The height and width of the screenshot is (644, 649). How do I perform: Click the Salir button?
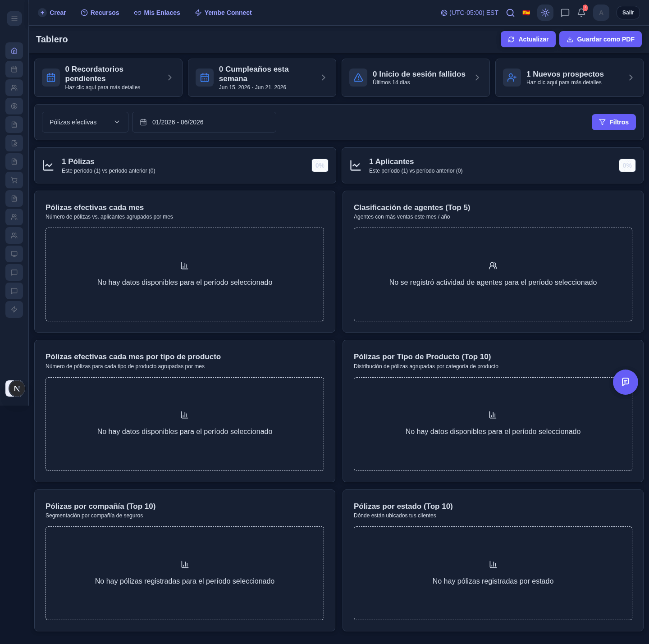click(628, 13)
